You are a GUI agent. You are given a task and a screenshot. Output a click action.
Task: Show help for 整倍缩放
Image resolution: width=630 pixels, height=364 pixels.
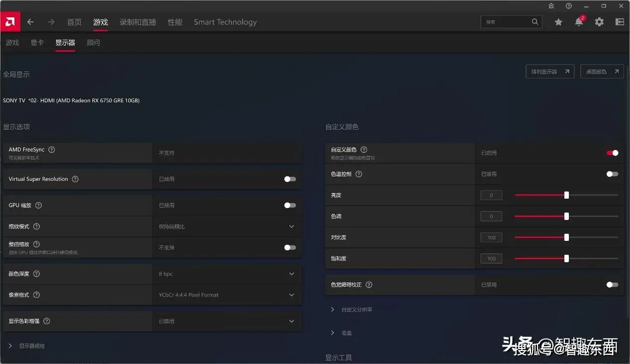click(x=36, y=244)
